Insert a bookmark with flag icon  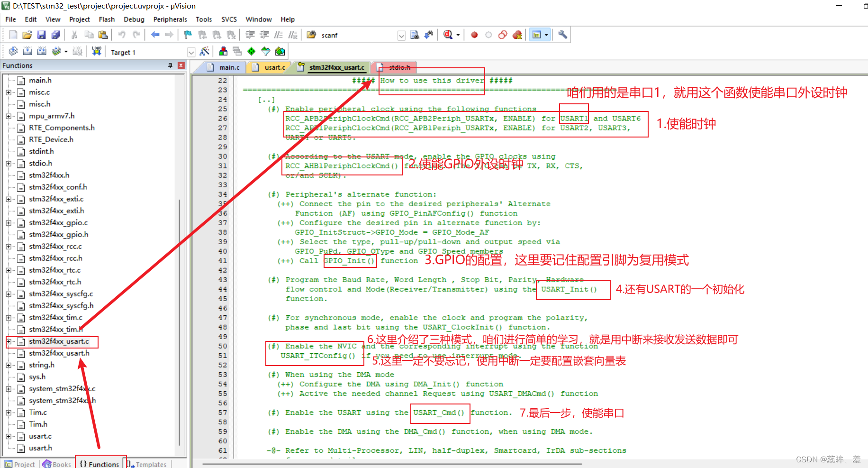pos(188,35)
